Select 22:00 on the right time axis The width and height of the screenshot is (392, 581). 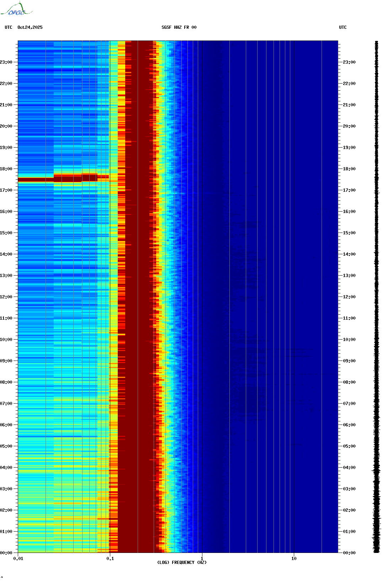coord(349,84)
